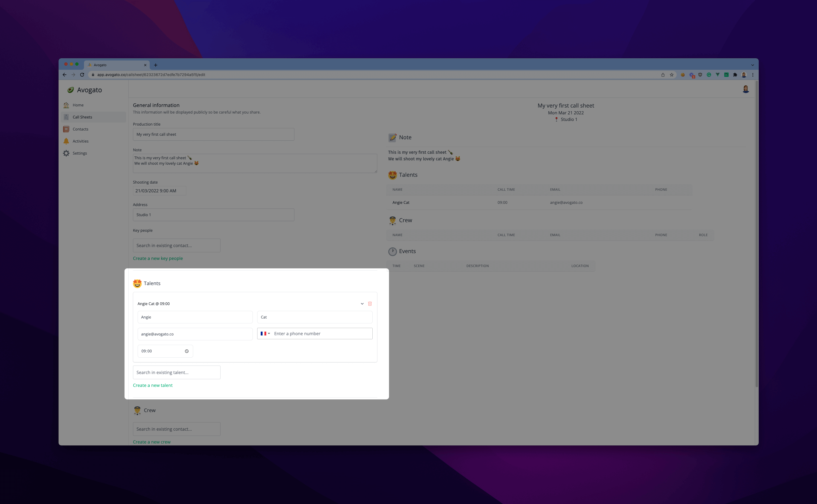Click the Call Sheets document icon

(66, 117)
